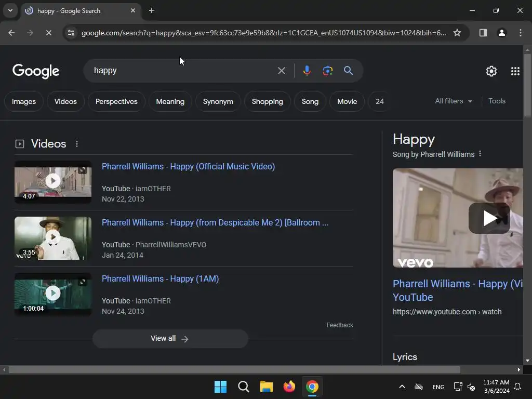Show hidden system tray icons
The image size is (532, 399).
click(x=402, y=387)
